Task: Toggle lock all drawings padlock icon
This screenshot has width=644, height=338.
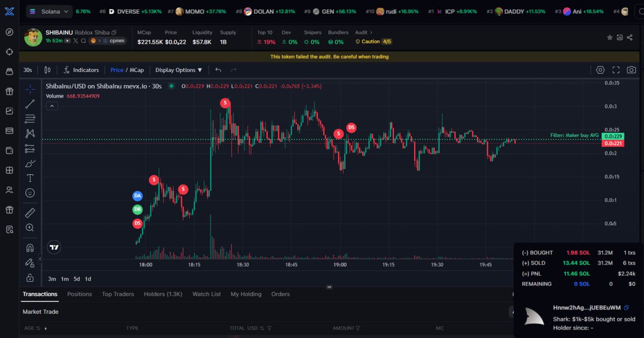Action: [x=30, y=277]
